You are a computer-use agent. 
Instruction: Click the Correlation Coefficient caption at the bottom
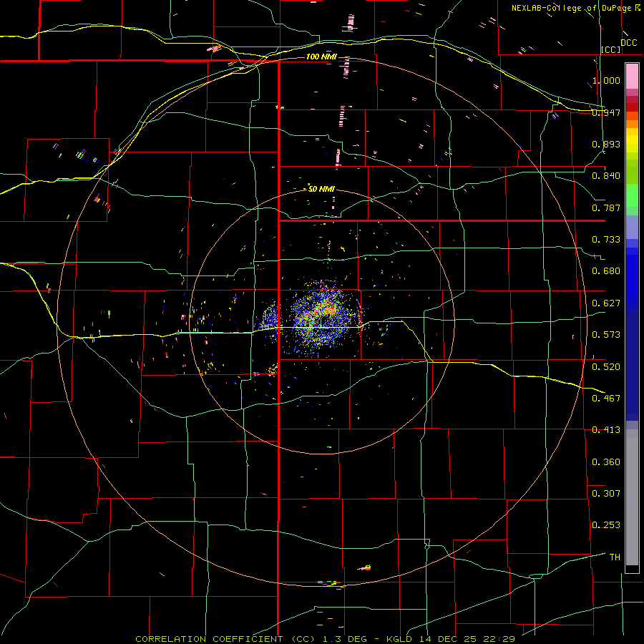(x=326, y=639)
